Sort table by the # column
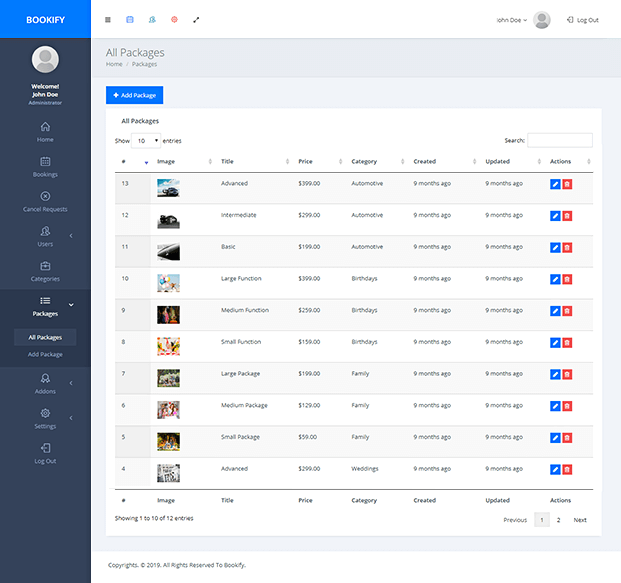621x583 pixels. click(x=134, y=162)
